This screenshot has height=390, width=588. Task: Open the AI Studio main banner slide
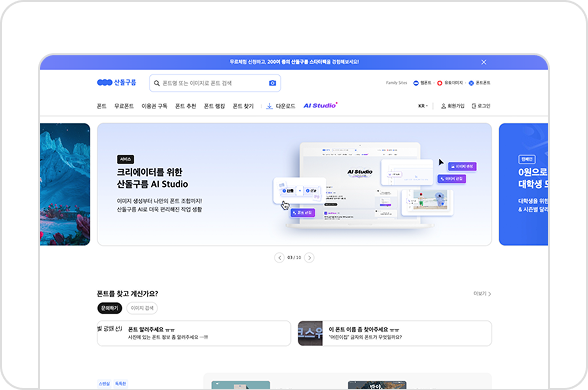point(294,184)
